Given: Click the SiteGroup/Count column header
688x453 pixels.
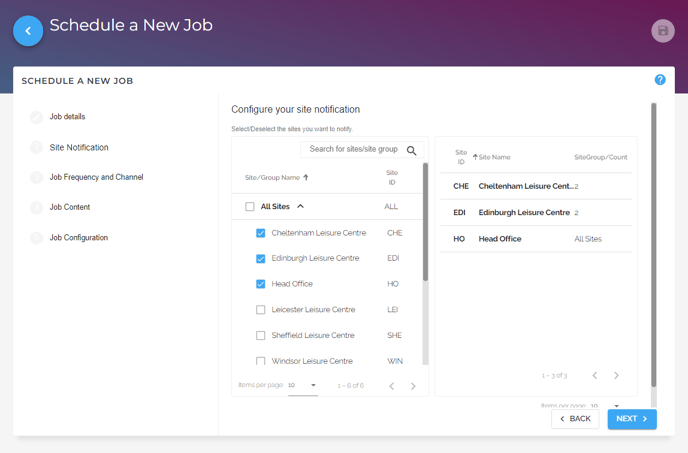Looking at the screenshot, I should point(601,157).
